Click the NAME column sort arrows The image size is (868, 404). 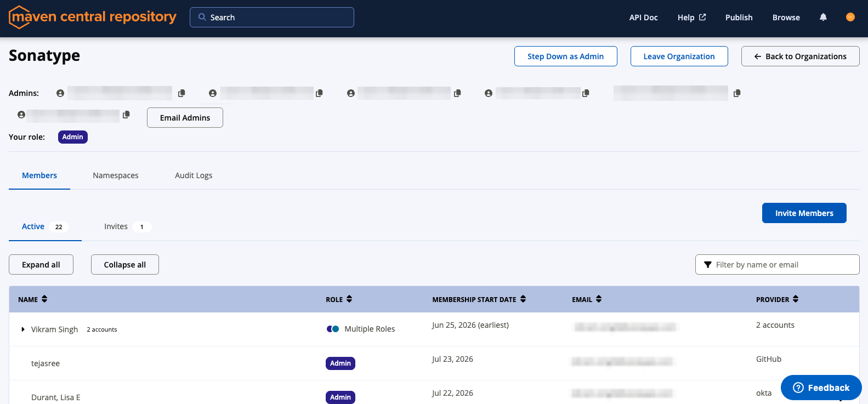point(44,299)
